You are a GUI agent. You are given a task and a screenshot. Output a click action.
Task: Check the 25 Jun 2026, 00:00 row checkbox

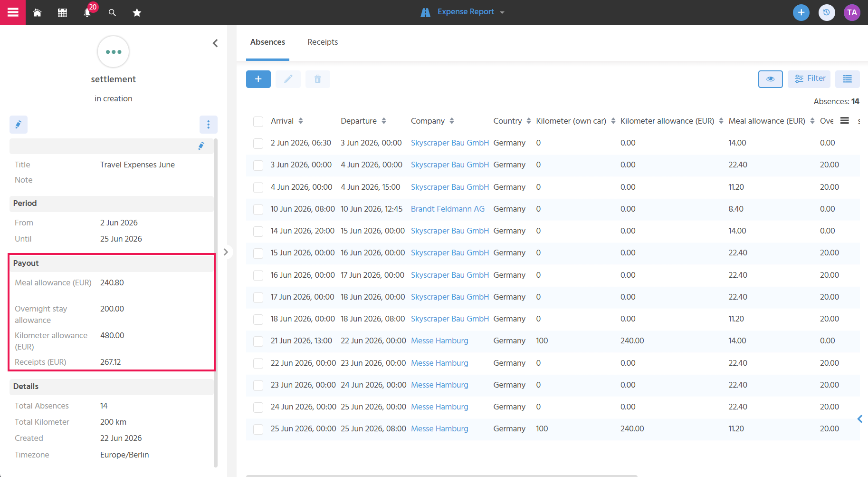click(258, 429)
